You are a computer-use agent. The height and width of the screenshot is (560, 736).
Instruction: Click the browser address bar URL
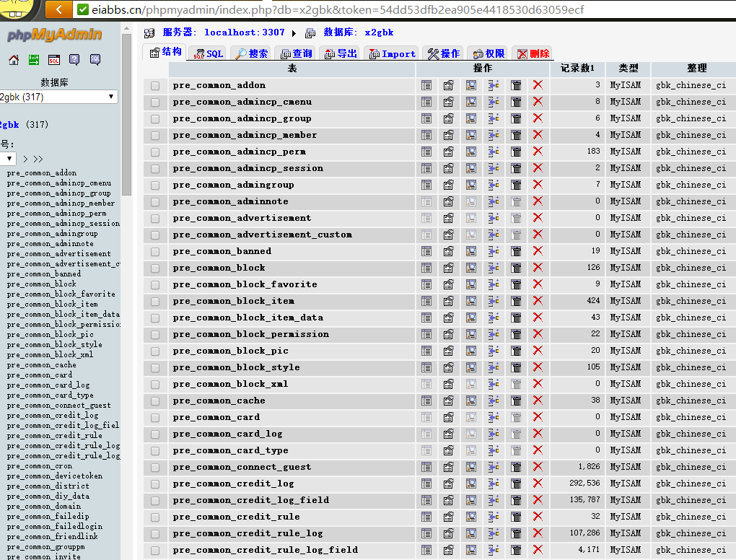pos(338,9)
